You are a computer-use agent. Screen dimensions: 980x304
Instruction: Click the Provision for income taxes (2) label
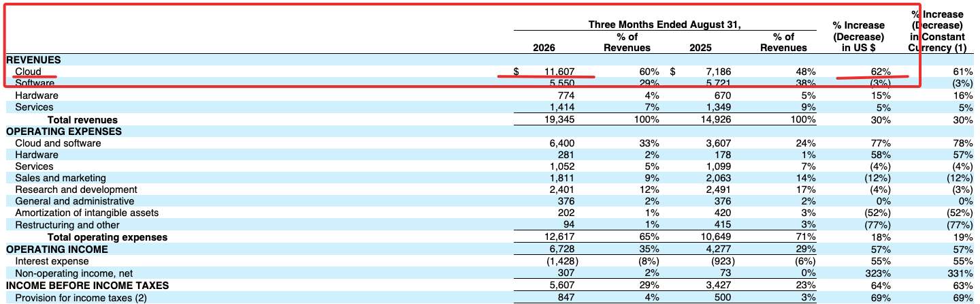click(80, 298)
